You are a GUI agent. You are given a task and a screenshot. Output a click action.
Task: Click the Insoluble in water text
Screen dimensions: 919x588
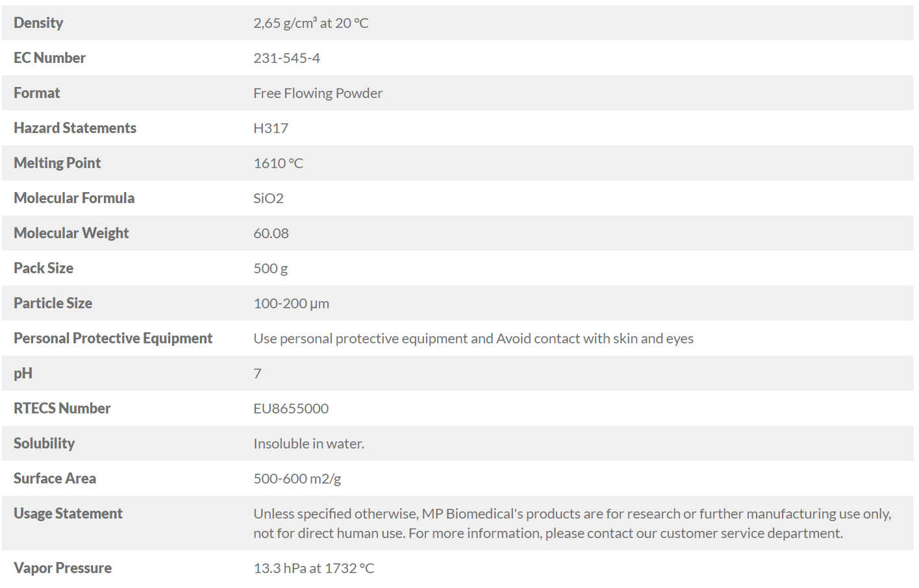[x=308, y=443]
